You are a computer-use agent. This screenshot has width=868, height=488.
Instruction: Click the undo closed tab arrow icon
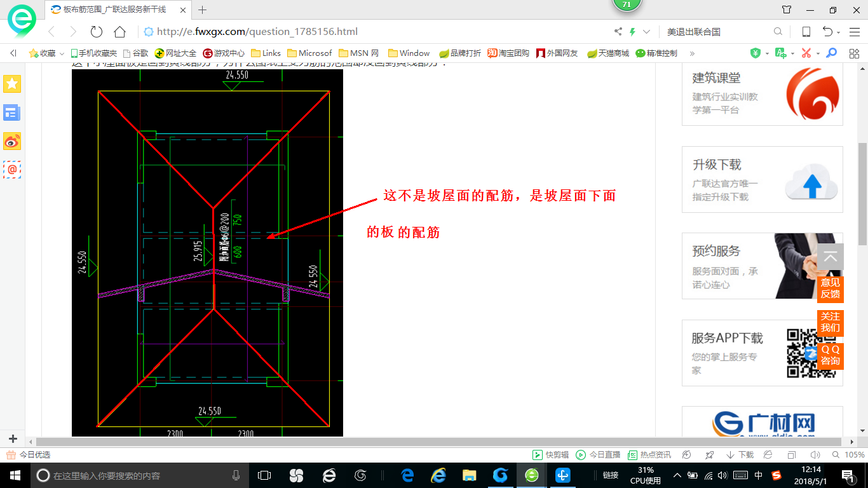[828, 32]
